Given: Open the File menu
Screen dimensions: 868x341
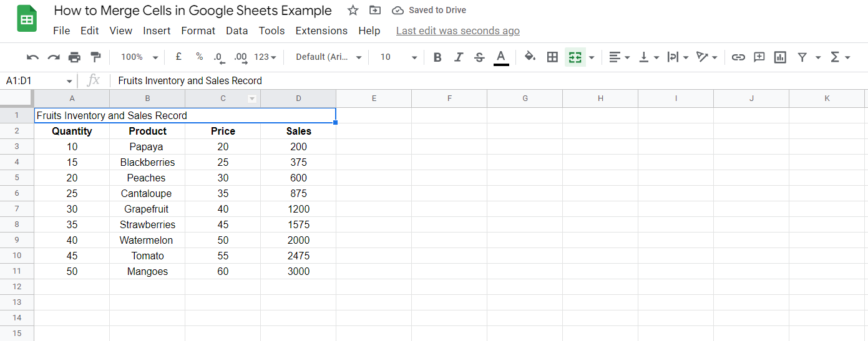Looking at the screenshot, I should tap(62, 31).
